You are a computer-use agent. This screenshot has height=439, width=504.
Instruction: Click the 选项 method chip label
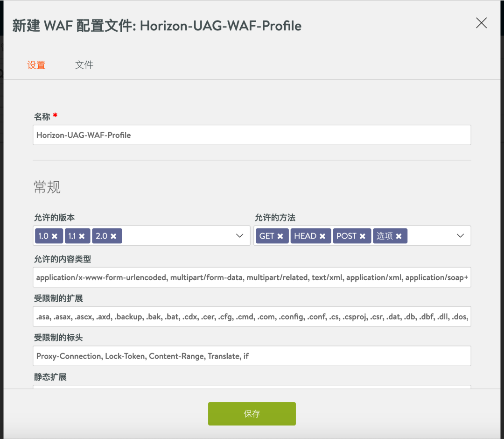(385, 236)
